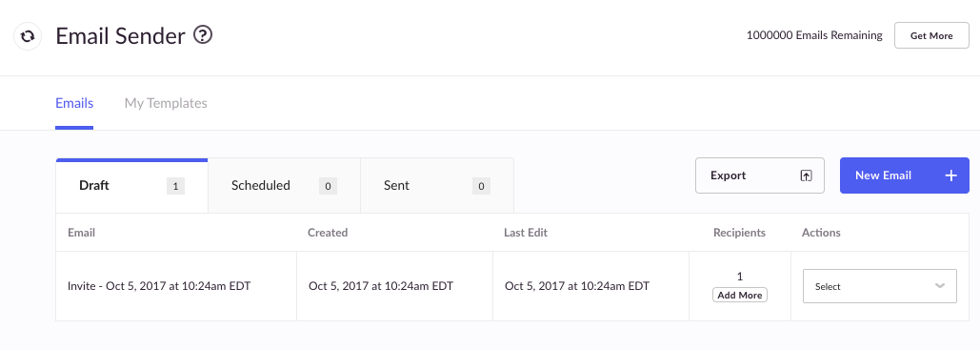Click the Export button
The image size is (980, 350).
pos(760,175)
